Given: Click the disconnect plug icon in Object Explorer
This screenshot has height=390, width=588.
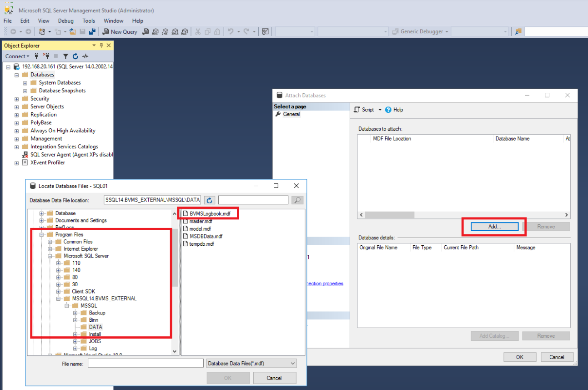Looking at the screenshot, I should pos(46,56).
